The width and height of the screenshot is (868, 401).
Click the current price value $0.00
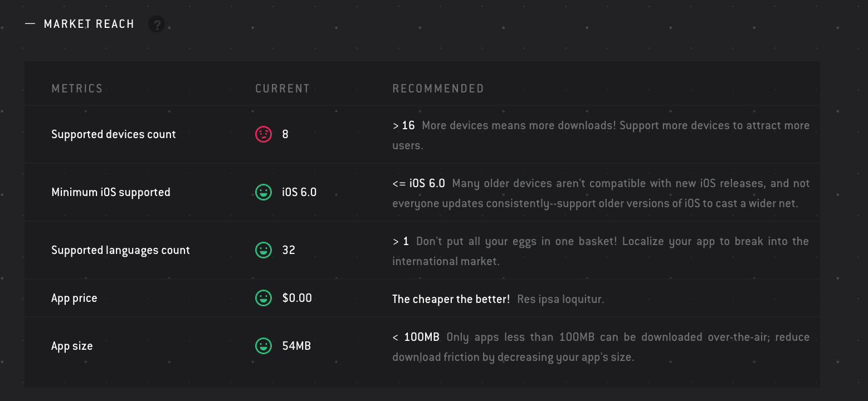(x=297, y=298)
